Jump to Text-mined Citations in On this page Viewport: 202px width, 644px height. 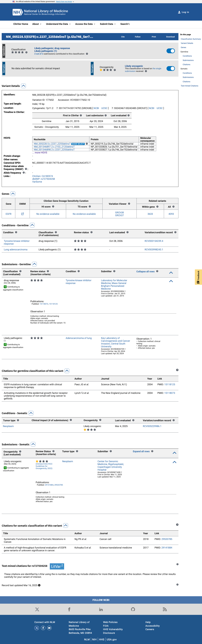[x=190, y=86]
